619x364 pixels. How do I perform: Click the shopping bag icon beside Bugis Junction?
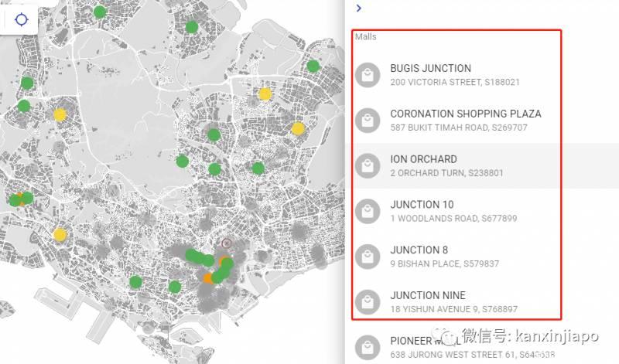click(x=368, y=75)
